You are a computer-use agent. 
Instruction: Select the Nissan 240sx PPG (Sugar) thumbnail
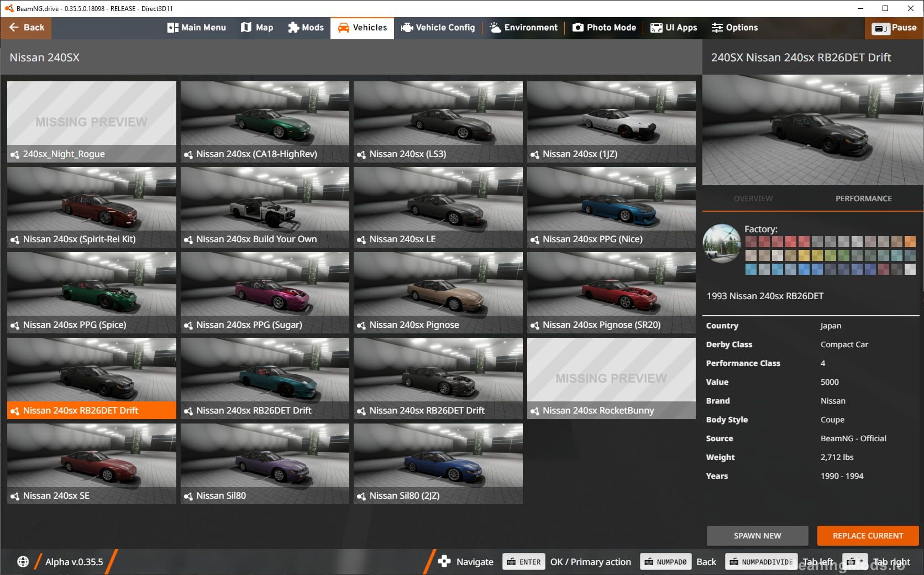(265, 293)
